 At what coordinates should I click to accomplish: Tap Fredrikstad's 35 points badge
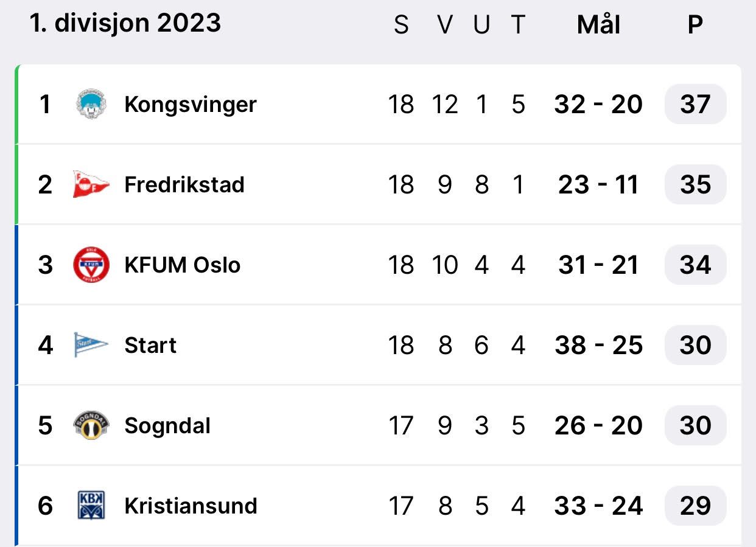click(x=695, y=184)
